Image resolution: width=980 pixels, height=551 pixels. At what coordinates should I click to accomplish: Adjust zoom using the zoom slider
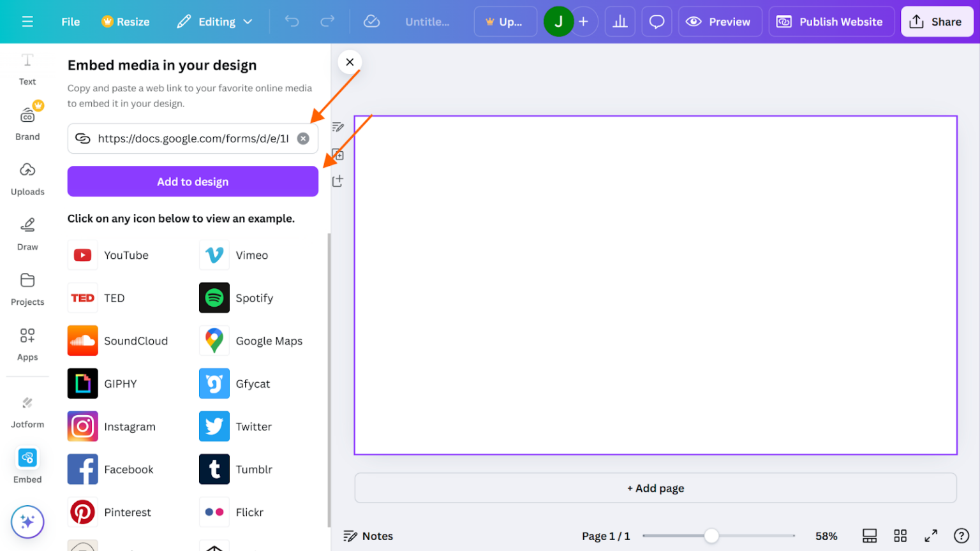[713, 536]
